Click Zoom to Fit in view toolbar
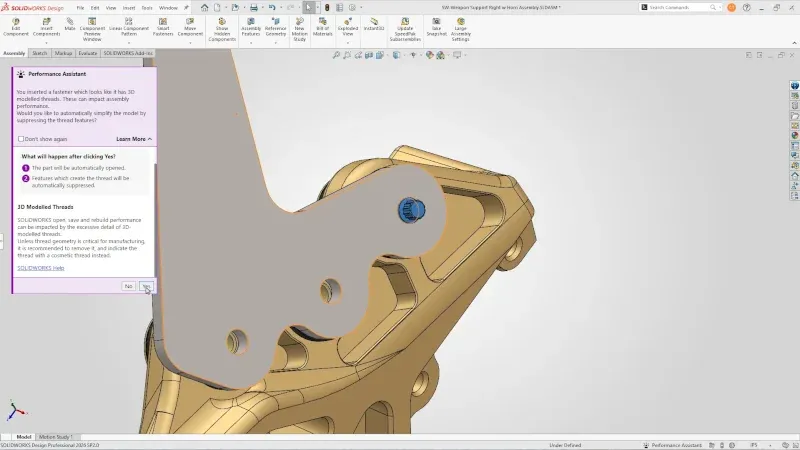Screen dimensions: 800x450 point(336,55)
